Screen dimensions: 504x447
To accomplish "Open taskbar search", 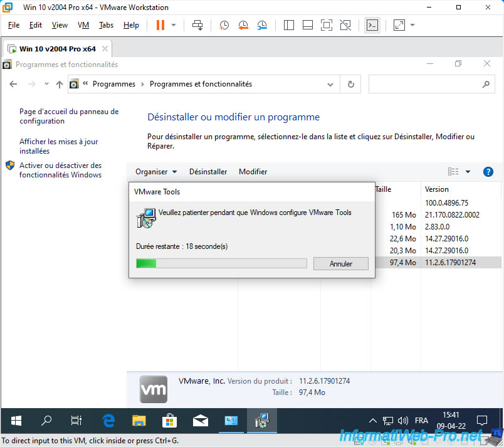I will point(46,421).
